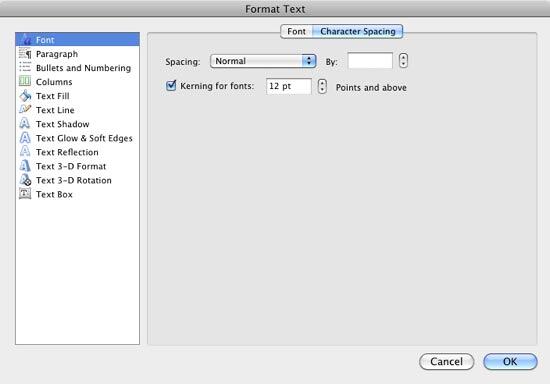Viewport: 550px width, 384px height.
Task: Click the Paragraph pilcrow icon
Action: (25, 54)
